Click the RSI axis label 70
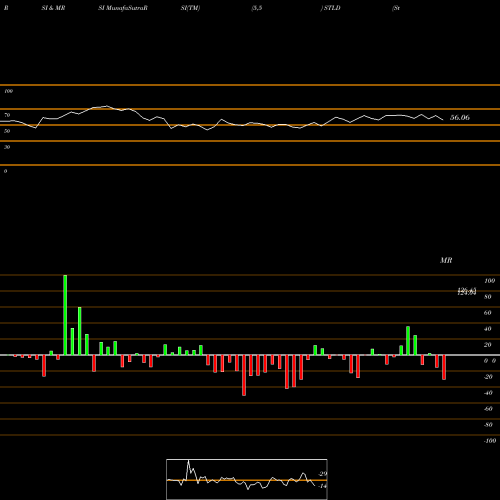The image size is (500, 500). pyautogui.click(x=7, y=115)
